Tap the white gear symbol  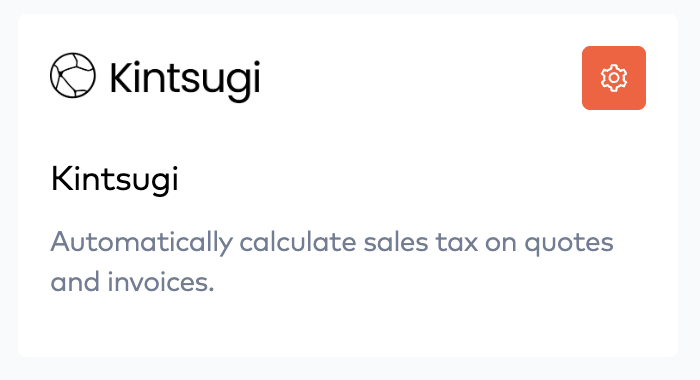pyautogui.click(x=614, y=78)
